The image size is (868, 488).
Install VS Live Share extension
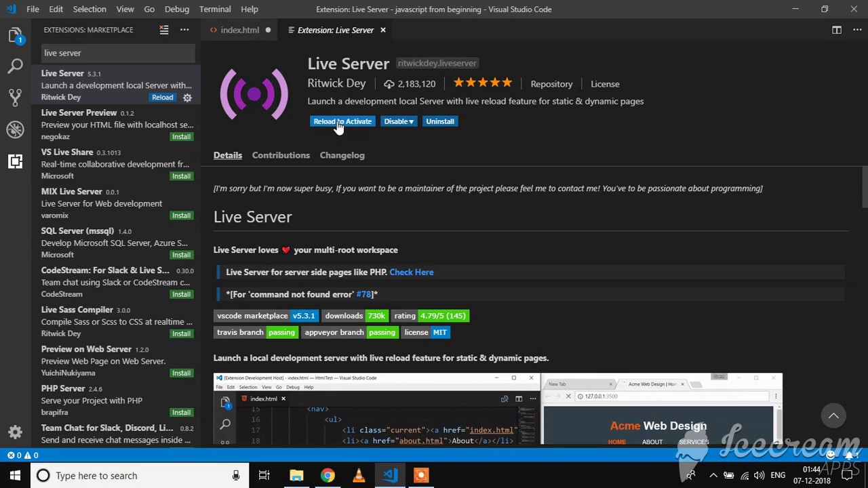pyautogui.click(x=181, y=176)
